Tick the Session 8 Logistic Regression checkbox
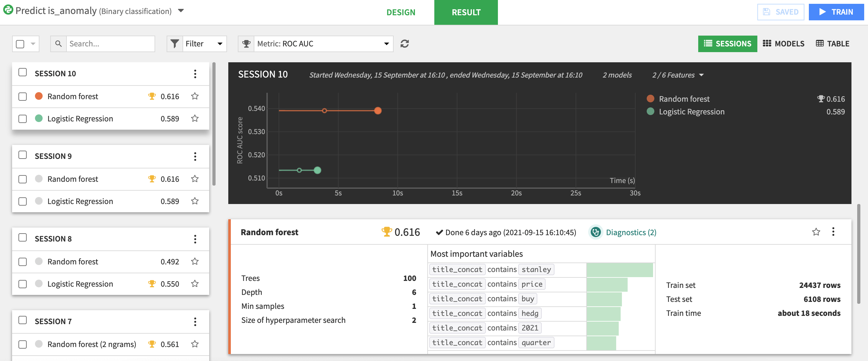The image size is (868, 361). click(x=23, y=284)
